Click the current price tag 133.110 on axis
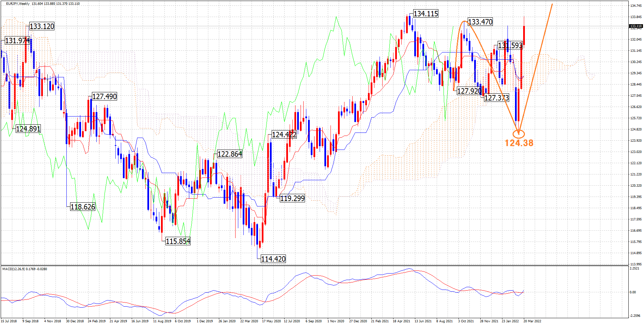 (x=635, y=26)
